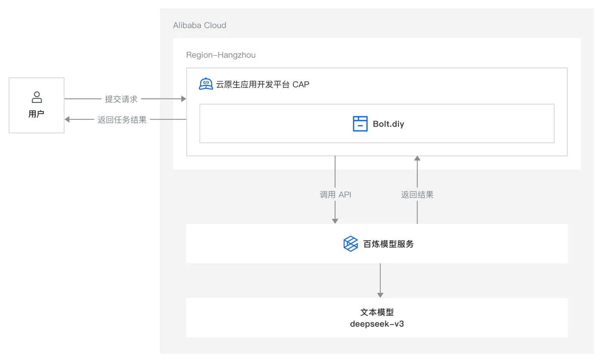Image resolution: width=603 pixels, height=364 pixels.
Task: Click the 云原生应用开发平台 CAP title
Action: pyautogui.click(x=262, y=84)
